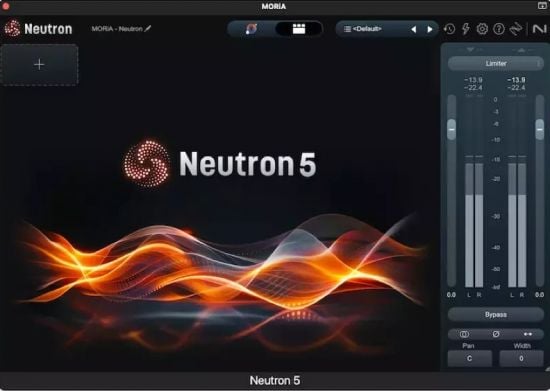Click the MORIA - Neutron instance name

pos(117,29)
